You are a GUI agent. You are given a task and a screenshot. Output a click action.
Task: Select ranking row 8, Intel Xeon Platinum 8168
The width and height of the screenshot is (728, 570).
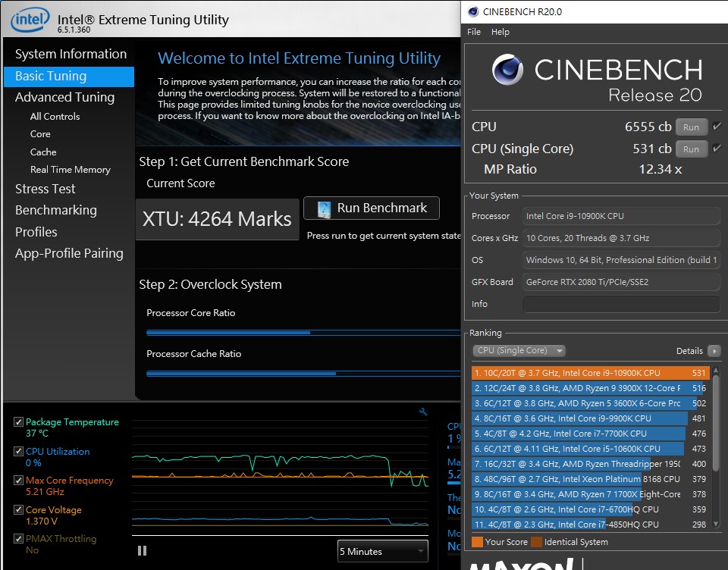click(x=590, y=479)
